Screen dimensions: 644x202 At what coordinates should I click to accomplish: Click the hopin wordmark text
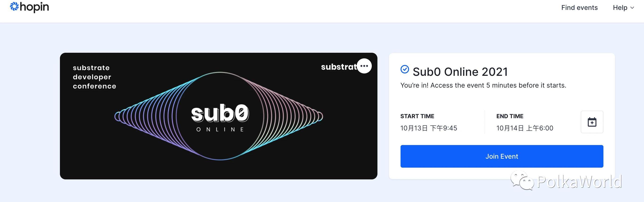click(x=34, y=7)
